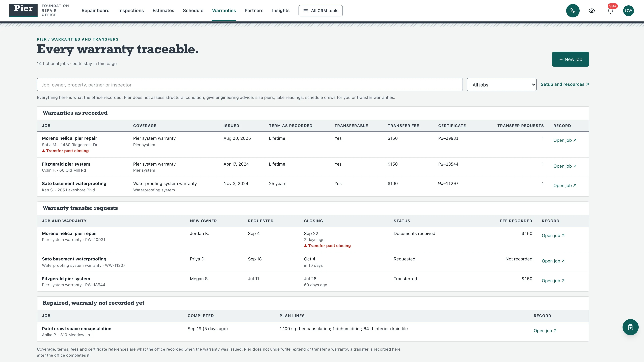
Task: Click the 'Not recorded' fee cell
Action: [x=519, y=259]
